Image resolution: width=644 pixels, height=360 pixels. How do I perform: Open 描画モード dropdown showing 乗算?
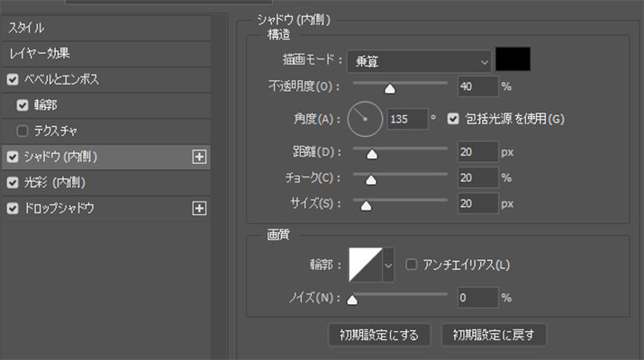(x=419, y=61)
